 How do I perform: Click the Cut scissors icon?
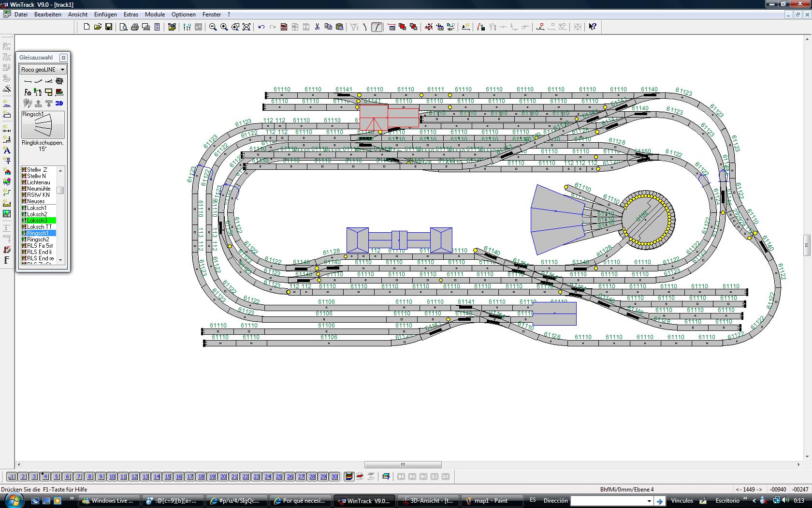tap(317, 27)
